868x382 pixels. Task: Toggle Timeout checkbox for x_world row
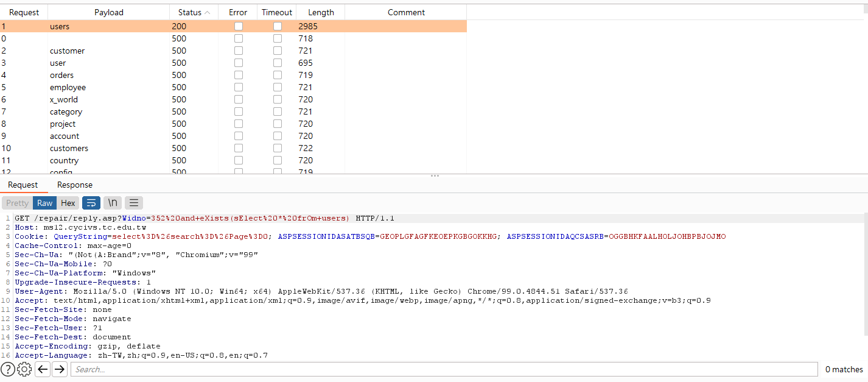(x=278, y=99)
